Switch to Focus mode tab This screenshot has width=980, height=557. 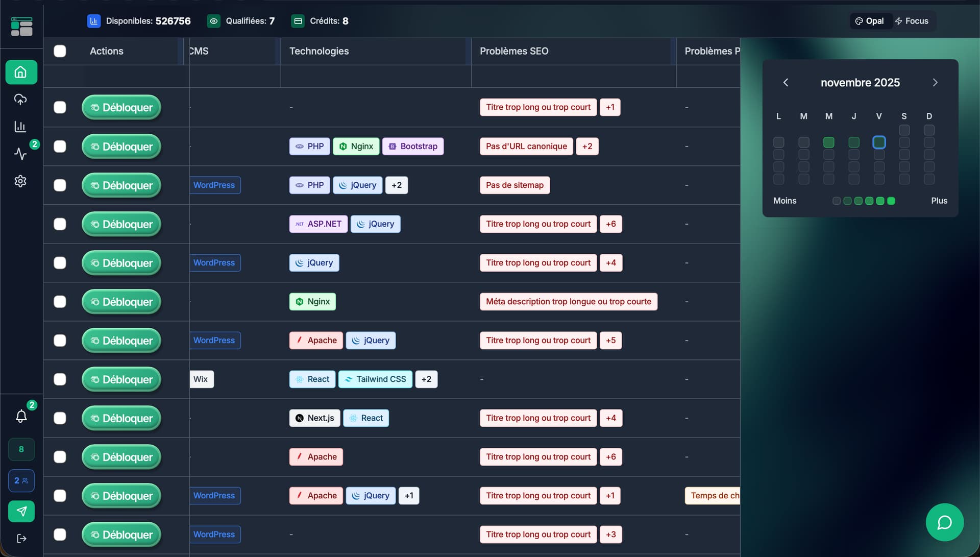tap(912, 21)
